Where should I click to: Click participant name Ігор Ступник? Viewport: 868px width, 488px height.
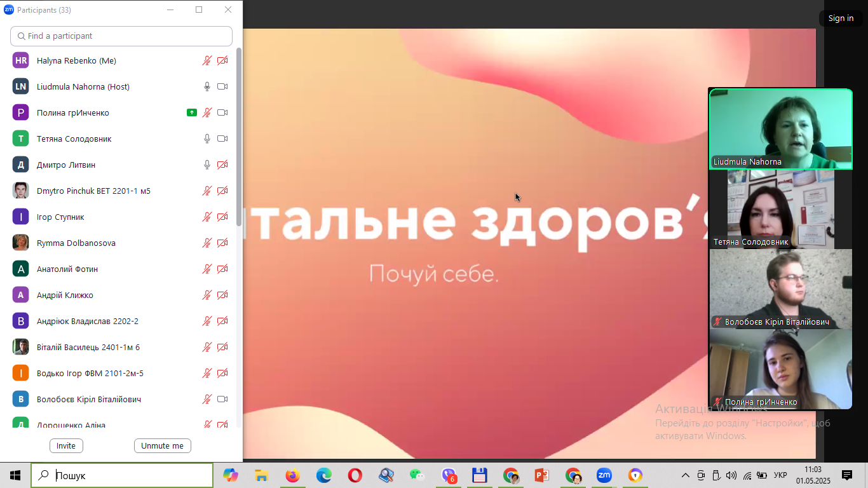pyautogui.click(x=60, y=217)
